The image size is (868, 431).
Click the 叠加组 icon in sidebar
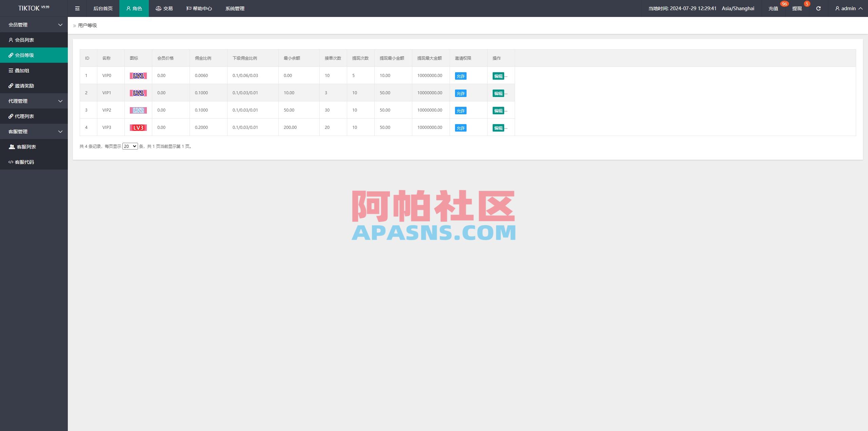point(11,70)
